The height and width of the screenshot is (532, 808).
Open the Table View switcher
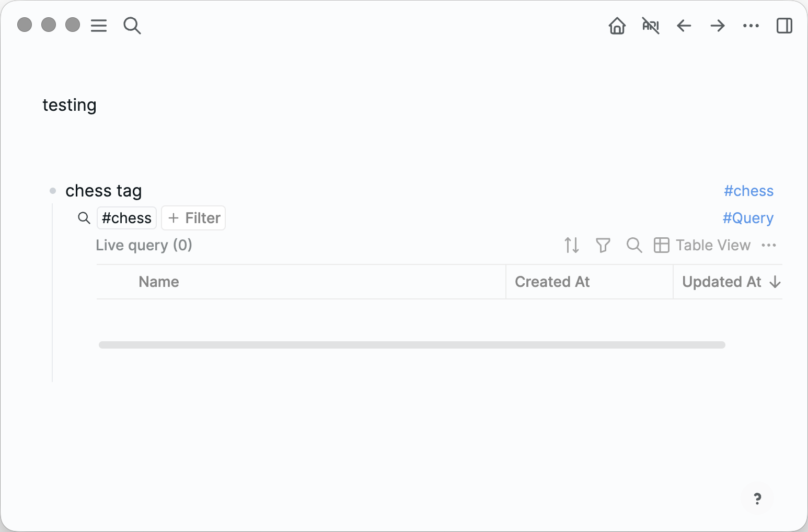702,245
